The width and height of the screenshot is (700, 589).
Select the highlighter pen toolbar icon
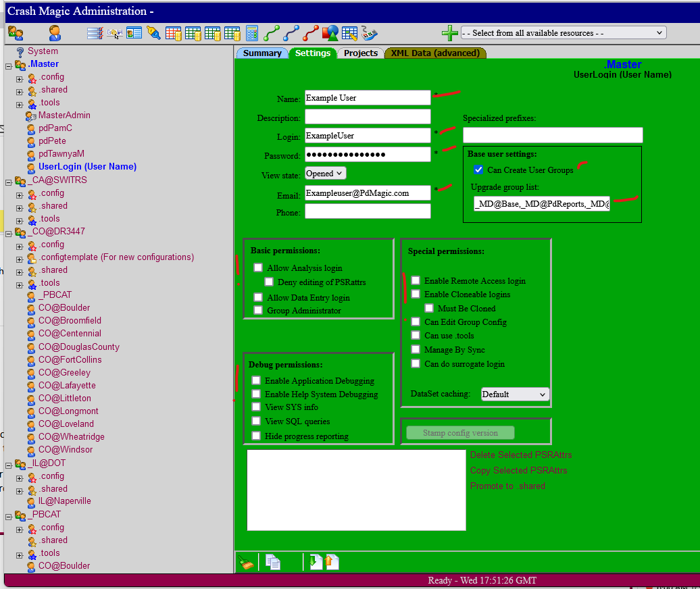tap(153, 33)
